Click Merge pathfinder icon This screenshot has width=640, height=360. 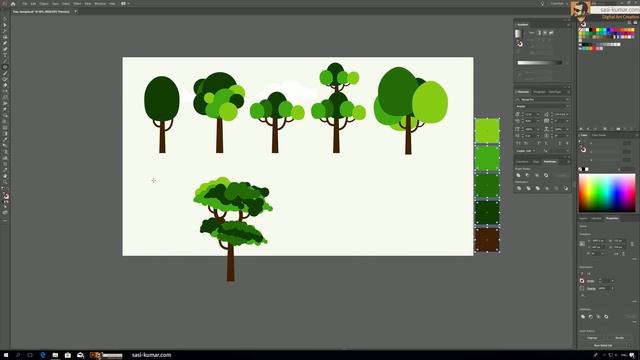[x=538, y=188]
